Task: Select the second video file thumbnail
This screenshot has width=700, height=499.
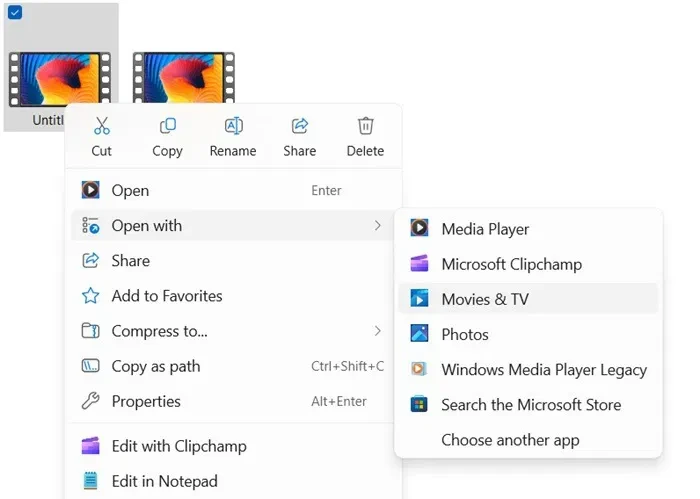Action: pyautogui.click(x=183, y=78)
